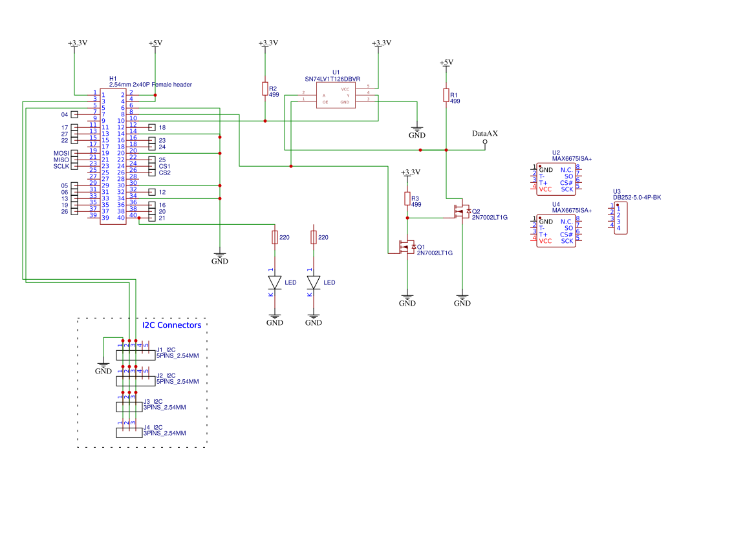Select the U2 MAX6675ISA+ chip body
The height and width of the screenshot is (535, 756).
[556, 180]
